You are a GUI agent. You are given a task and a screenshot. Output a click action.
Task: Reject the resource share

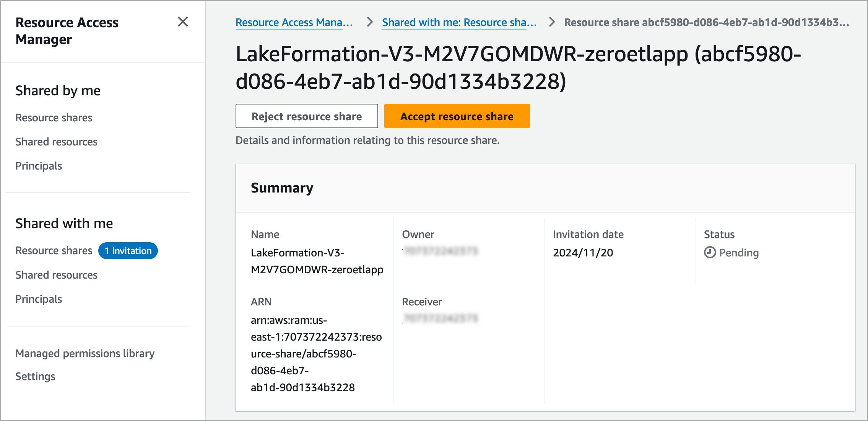tap(307, 116)
